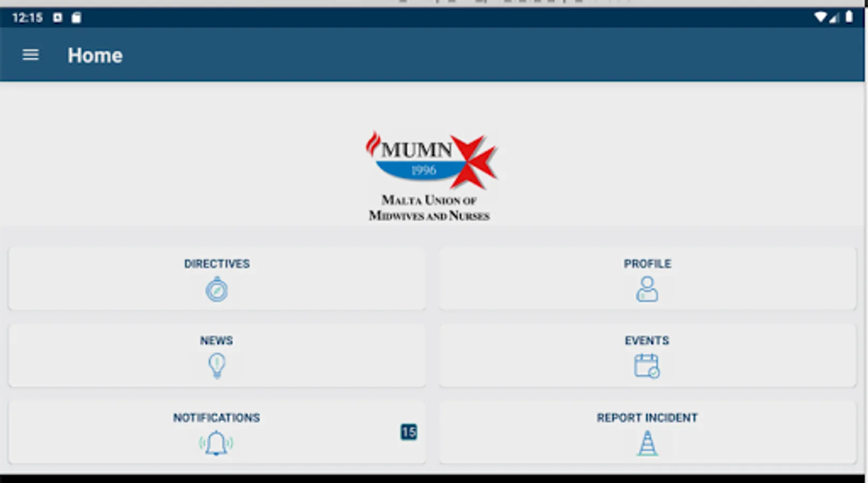Viewport: 868px width, 483px height.
Task: Open the hamburger navigation menu
Action: pyautogui.click(x=31, y=55)
